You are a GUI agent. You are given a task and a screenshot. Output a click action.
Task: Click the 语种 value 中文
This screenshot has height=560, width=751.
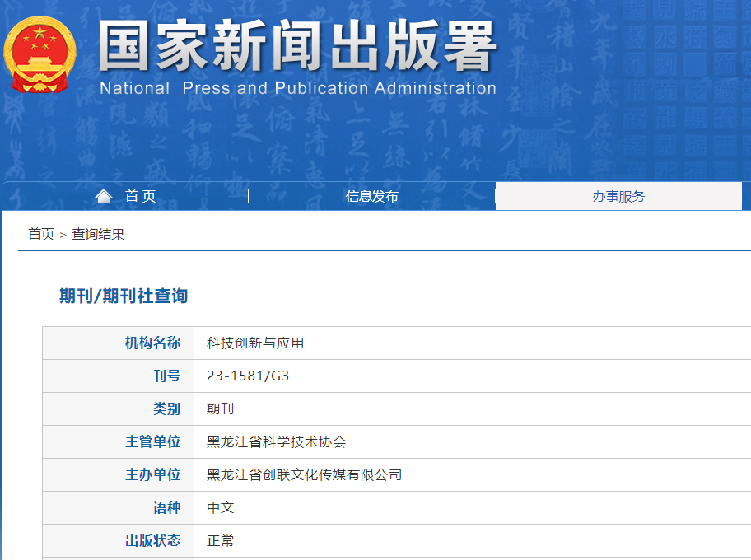pos(221,508)
